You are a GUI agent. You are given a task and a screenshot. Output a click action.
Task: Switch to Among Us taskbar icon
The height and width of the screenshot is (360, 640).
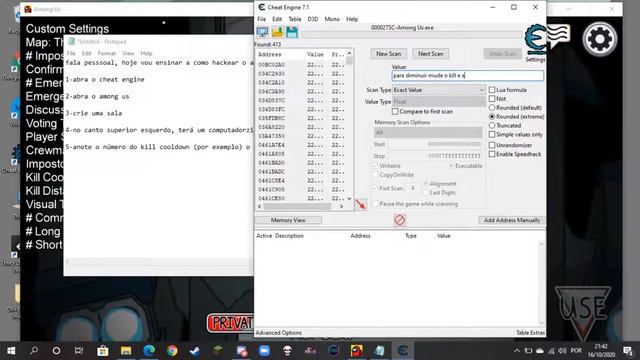point(356,351)
